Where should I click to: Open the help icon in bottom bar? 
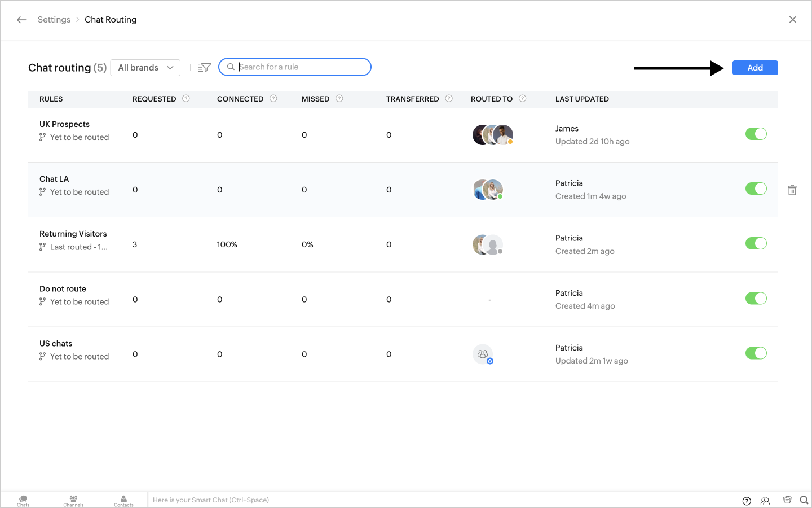coord(747,501)
